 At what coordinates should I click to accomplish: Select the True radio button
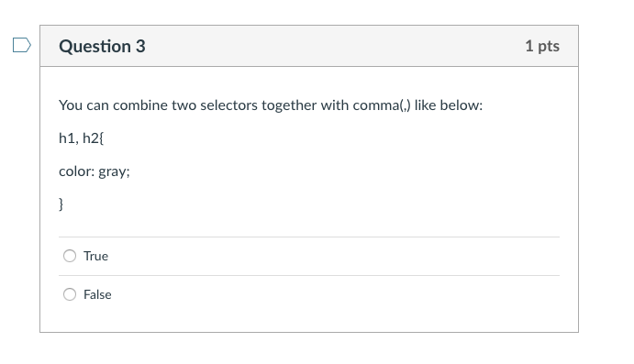[70, 256]
